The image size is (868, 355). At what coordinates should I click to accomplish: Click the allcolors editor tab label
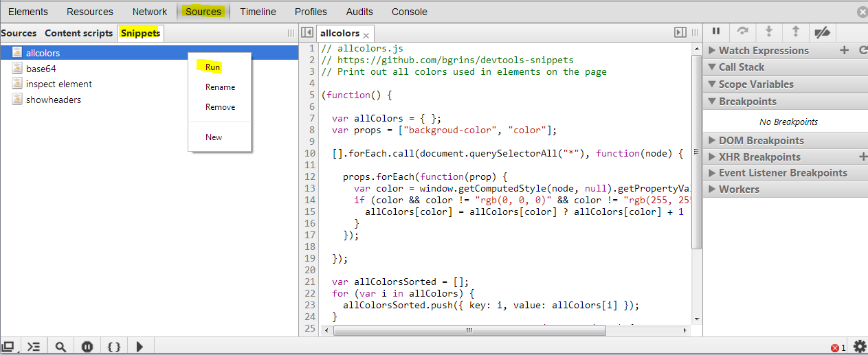340,33
